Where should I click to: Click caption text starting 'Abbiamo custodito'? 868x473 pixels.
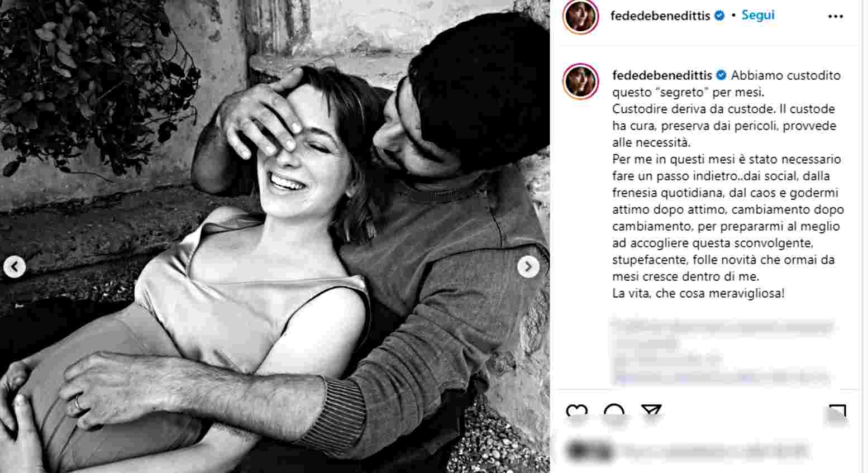click(727, 184)
